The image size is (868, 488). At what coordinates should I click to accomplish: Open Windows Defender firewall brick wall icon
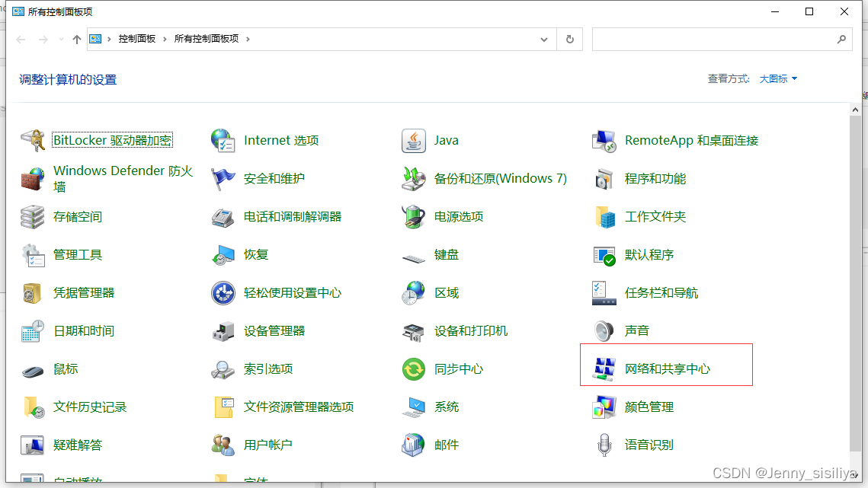pos(33,179)
